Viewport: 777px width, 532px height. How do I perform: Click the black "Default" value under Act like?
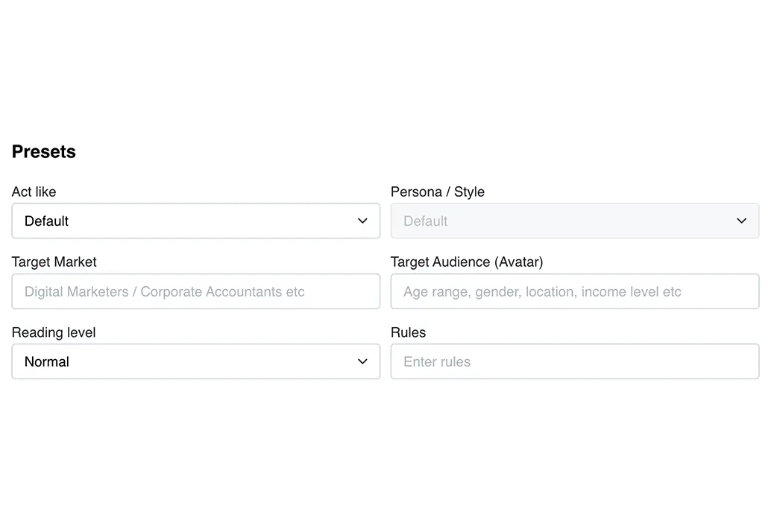coord(46,221)
